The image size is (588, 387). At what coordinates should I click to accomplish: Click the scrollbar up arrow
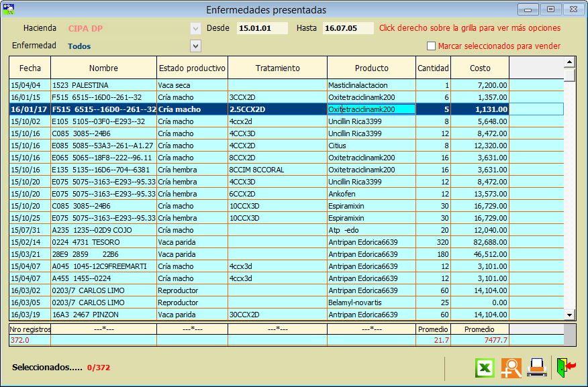(x=569, y=62)
